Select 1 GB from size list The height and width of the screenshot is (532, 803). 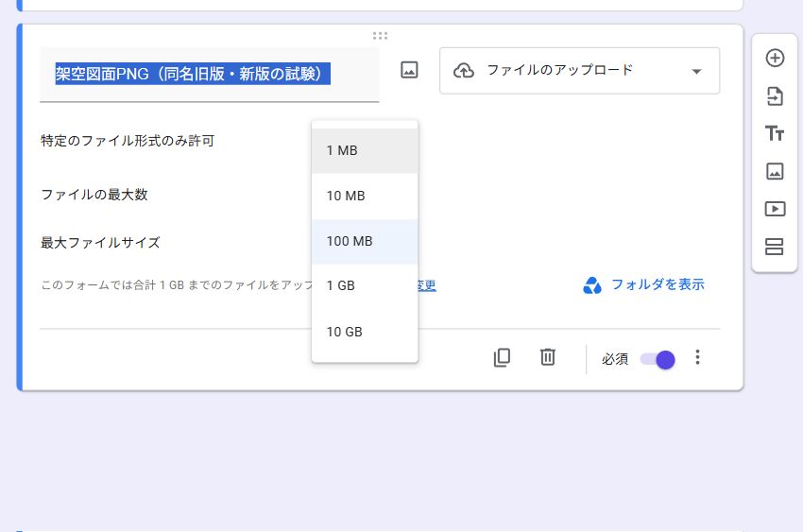[x=365, y=285]
